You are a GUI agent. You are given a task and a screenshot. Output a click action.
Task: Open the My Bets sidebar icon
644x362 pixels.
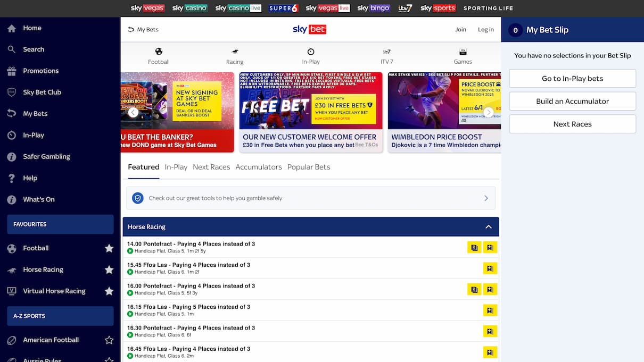click(12, 114)
